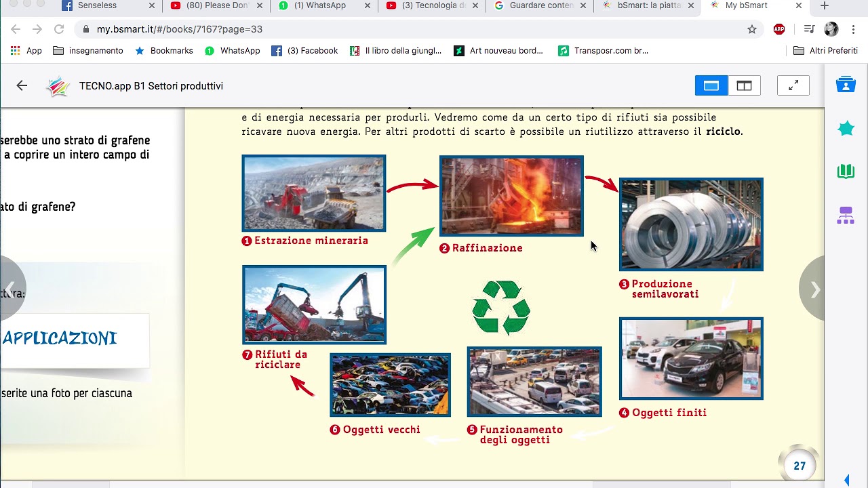Click the Raffinazione caption
This screenshot has width=868, height=488.
point(481,248)
